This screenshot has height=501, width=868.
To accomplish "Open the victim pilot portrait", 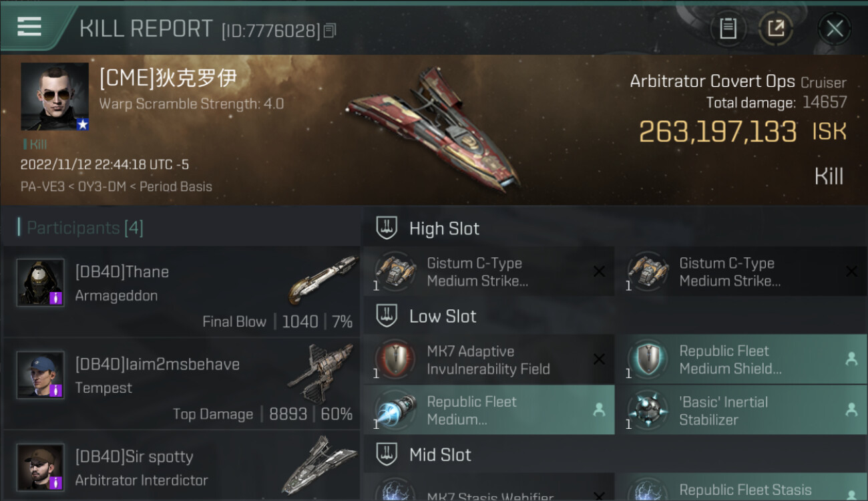I will tap(55, 97).
